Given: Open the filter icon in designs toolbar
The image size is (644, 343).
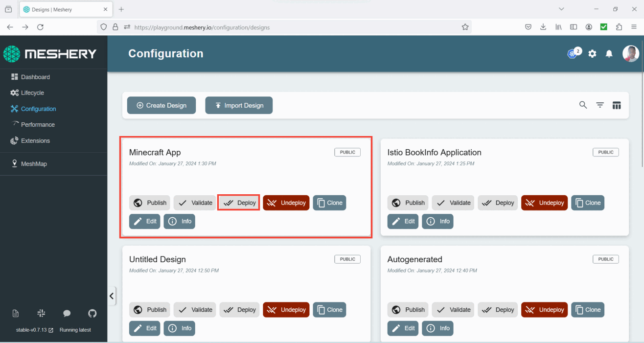Looking at the screenshot, I should pyautogui.click(x=600, y=105).
